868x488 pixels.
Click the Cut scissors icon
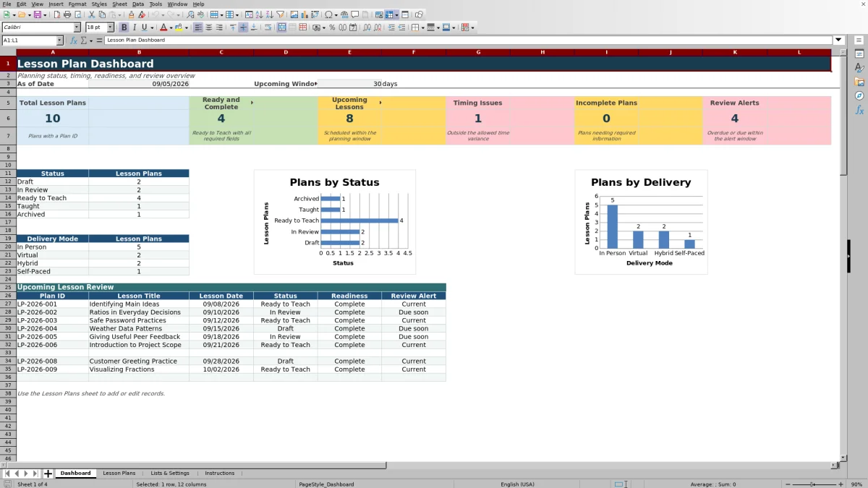(x=91, y=14)
